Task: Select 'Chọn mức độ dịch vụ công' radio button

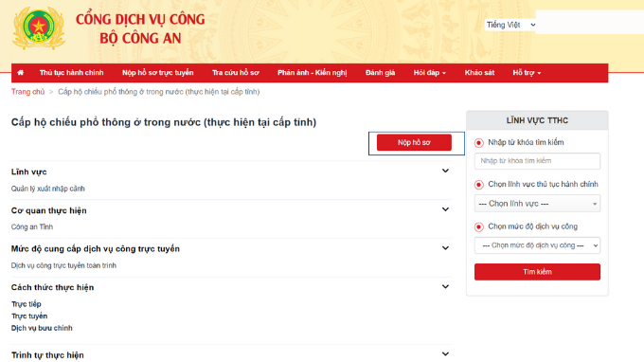Action: pyautogui.click(x=479, y=226)
